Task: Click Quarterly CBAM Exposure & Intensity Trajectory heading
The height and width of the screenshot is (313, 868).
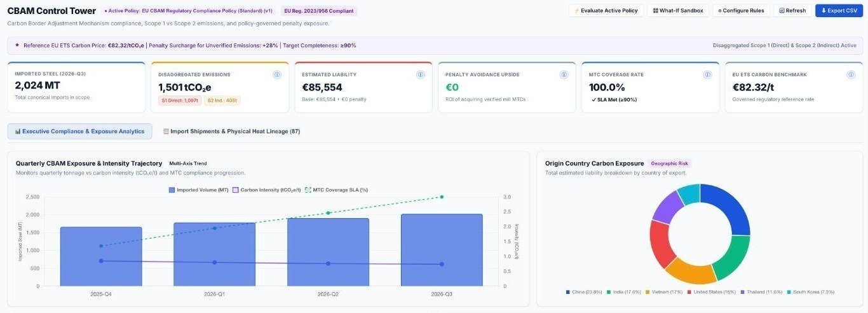Action: click(x=89, y=163)
